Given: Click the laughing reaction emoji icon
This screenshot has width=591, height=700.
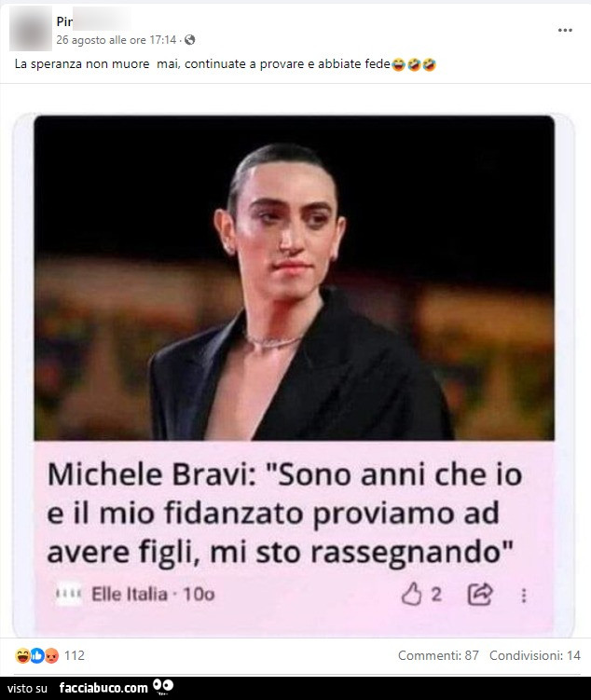Looking at the screenshot, I should 22,655.
